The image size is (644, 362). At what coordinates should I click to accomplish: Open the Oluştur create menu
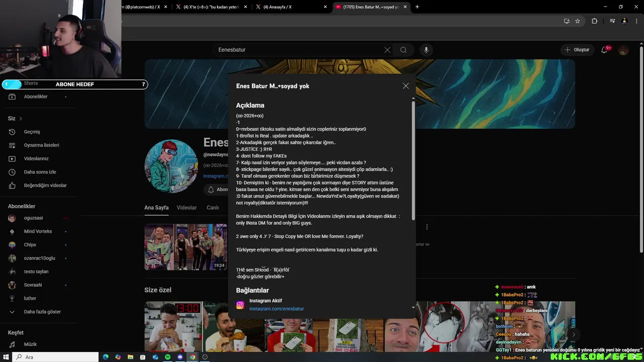point(577,50)
